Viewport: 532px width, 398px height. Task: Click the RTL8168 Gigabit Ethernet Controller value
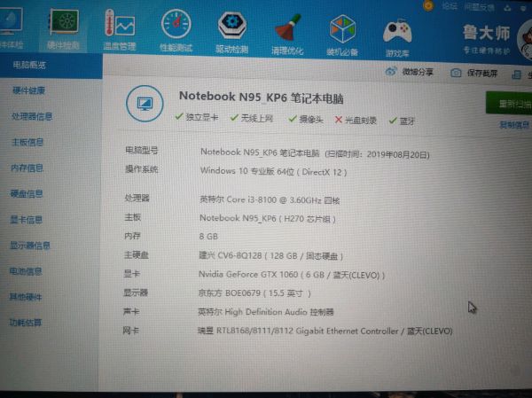click(x=325, y=331)
